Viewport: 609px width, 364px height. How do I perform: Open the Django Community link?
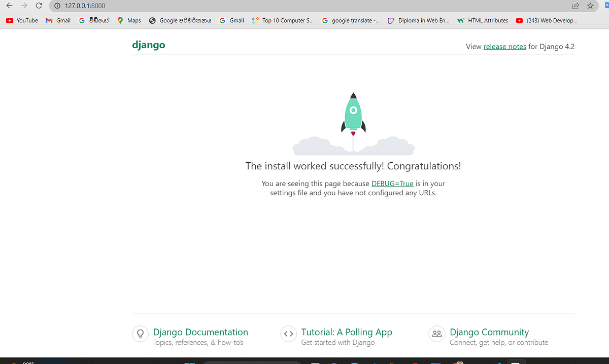tap(489, 332)
